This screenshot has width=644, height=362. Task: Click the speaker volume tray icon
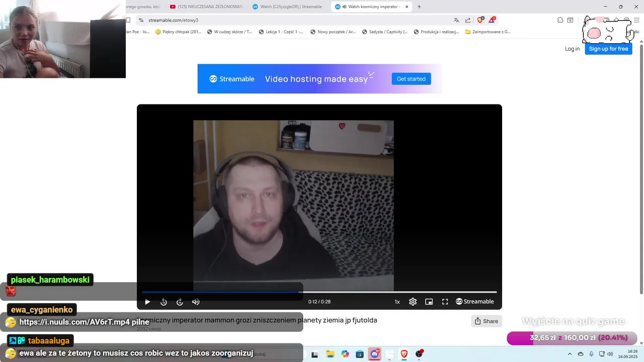(x=610, y=354)
